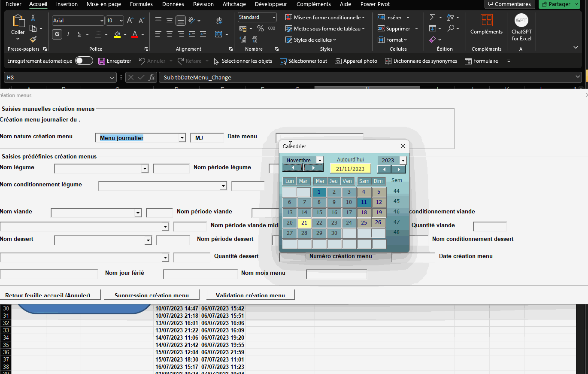Click the Italic formatting icon
The image size is (588, 374).
click(68, 34)
